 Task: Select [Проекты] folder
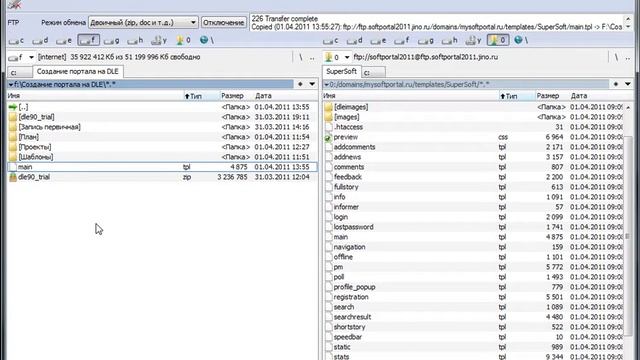point(162,147)
